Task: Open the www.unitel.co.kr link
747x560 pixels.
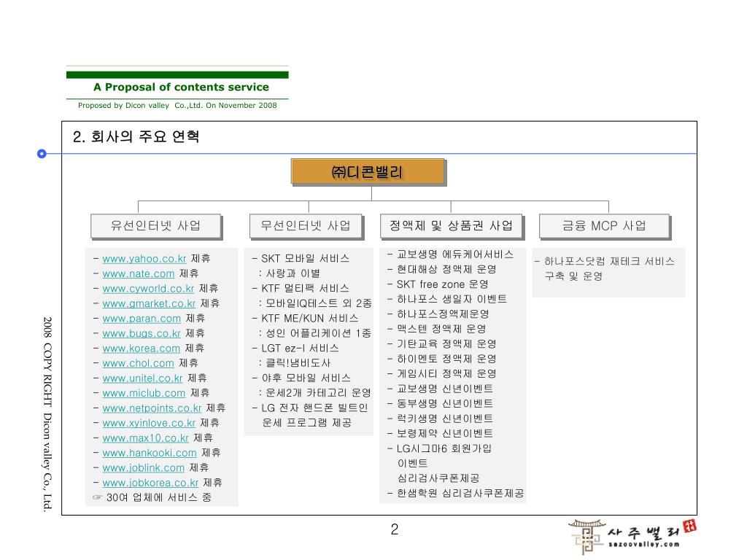Action: coord(142,378)
